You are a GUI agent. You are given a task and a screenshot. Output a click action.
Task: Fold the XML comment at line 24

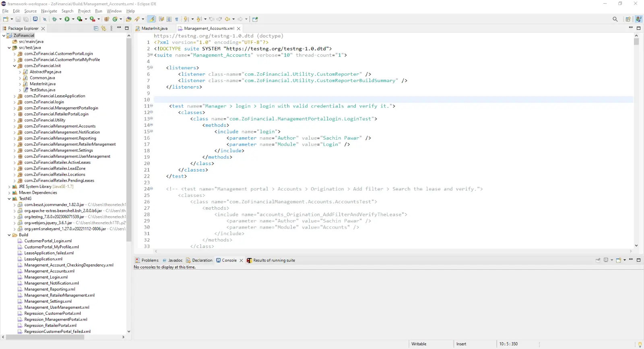pos(151,188)
